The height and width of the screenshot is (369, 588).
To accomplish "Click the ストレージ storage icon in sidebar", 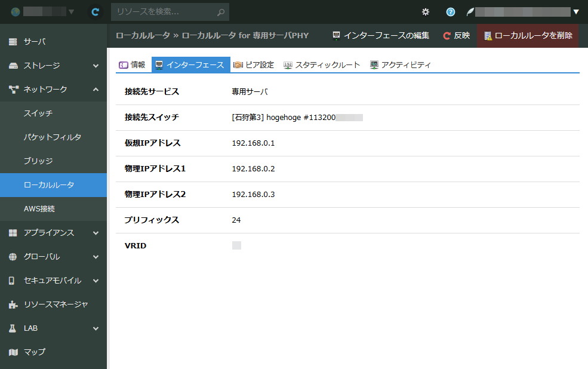I will coord(13,66).
